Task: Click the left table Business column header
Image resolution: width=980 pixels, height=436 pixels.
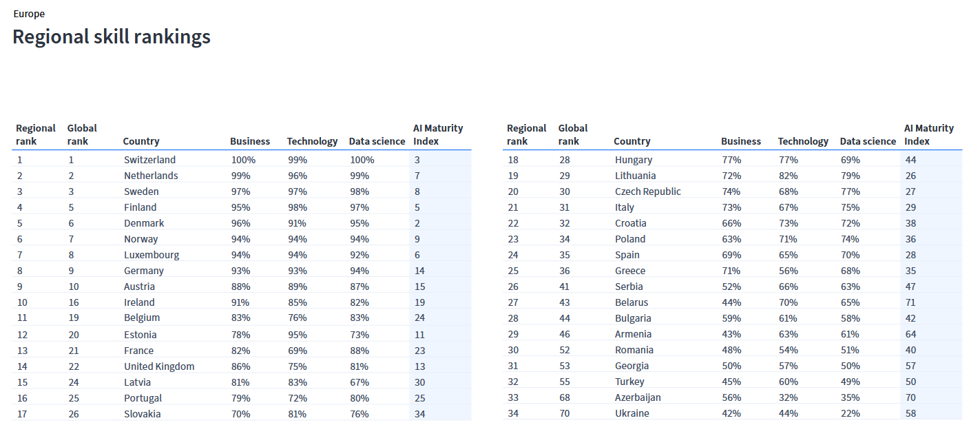Action: point(250,141)
